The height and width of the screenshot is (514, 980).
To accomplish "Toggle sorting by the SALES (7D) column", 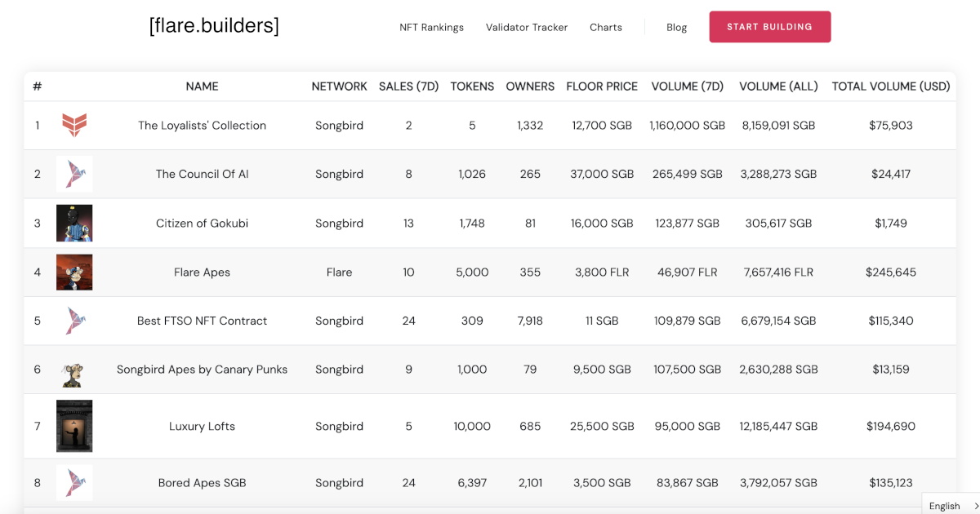I will click(408, 86).
